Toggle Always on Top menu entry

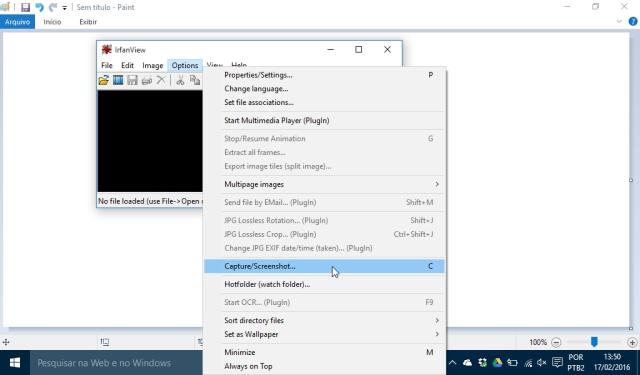tap(324, 366)
